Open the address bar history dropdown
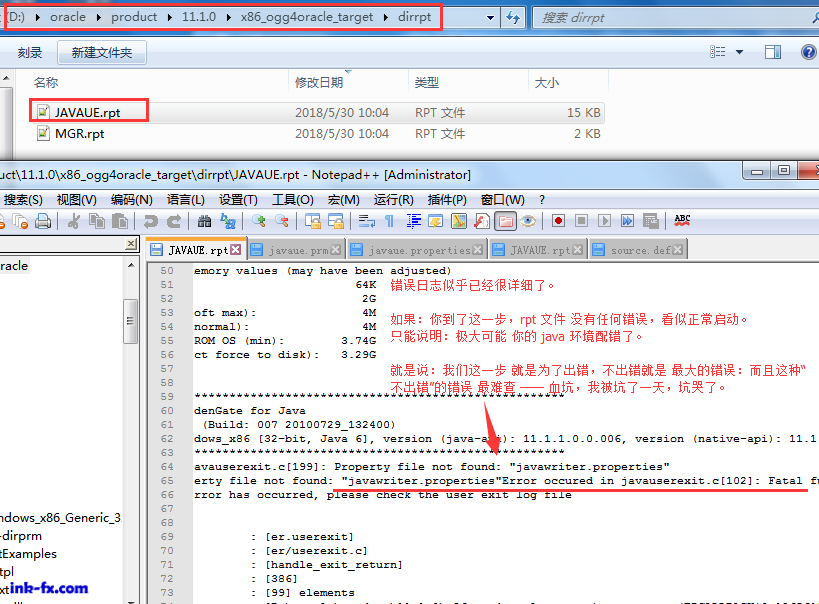 490,17
